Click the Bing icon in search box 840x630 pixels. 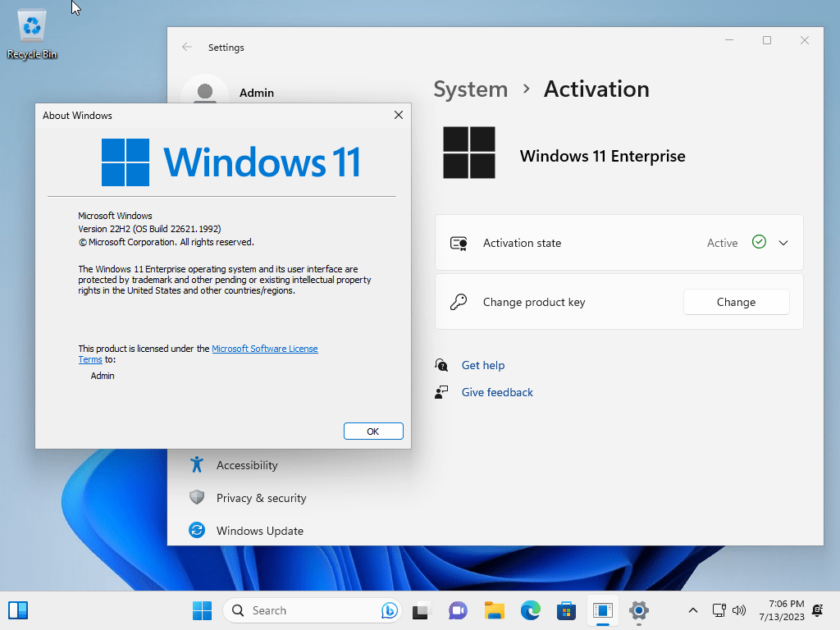(389, 610)
